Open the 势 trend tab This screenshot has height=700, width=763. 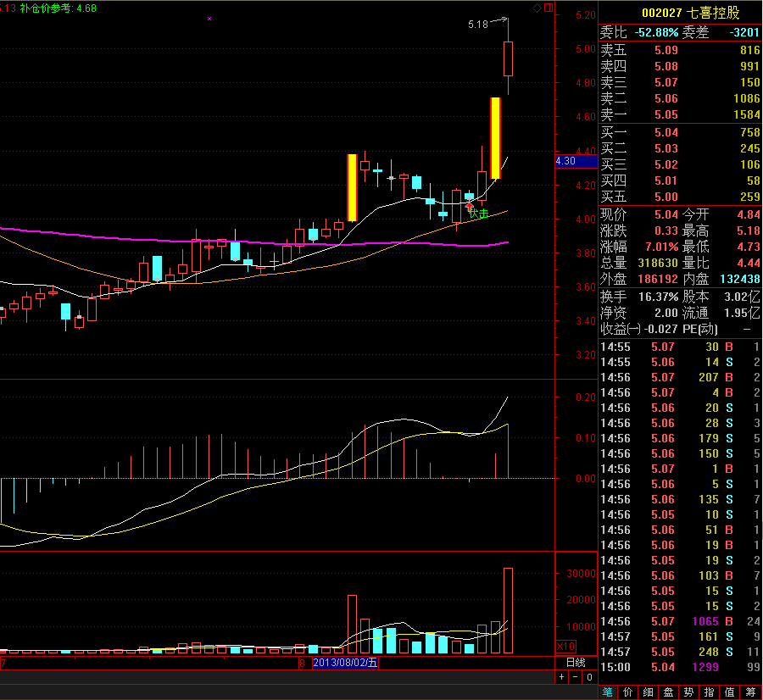tap(688, 692)
